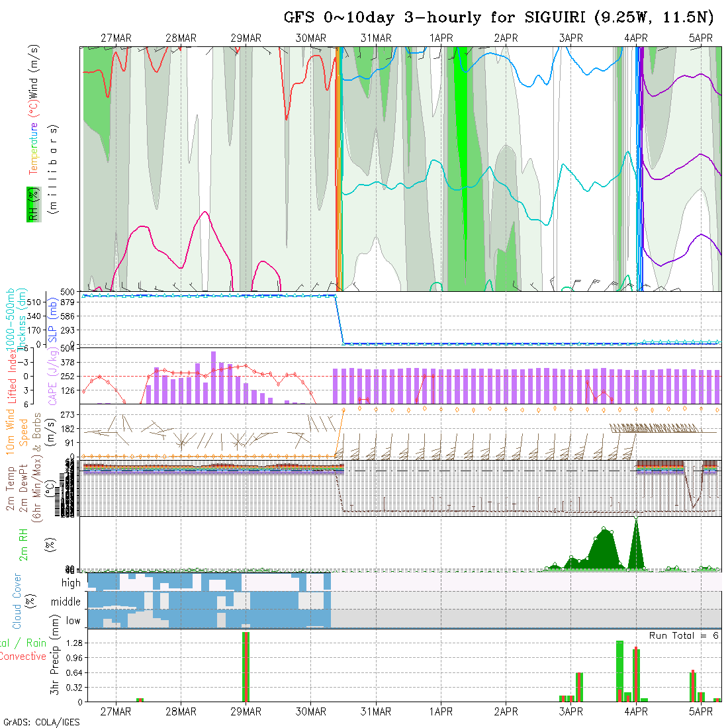This screenshot has height=728, width=728.
Task: Click the GFS meteogram title for SIGUIRI
Action: tap(500, 17)
